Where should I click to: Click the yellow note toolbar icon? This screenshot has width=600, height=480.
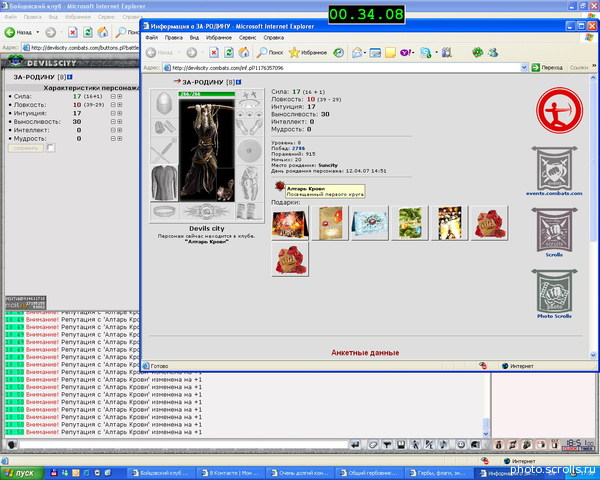tap(390, 52)
